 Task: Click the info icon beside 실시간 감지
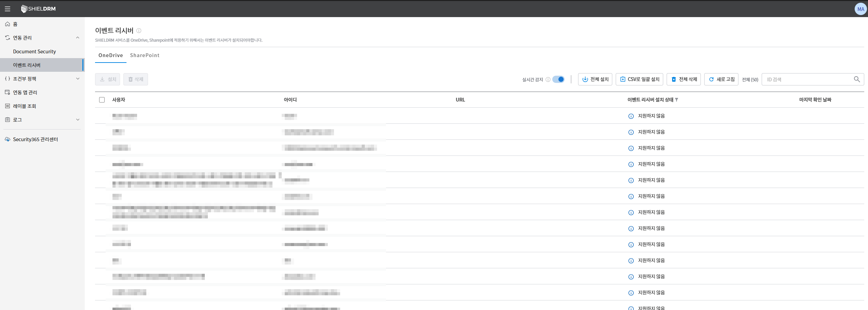(x=548, y=79)
